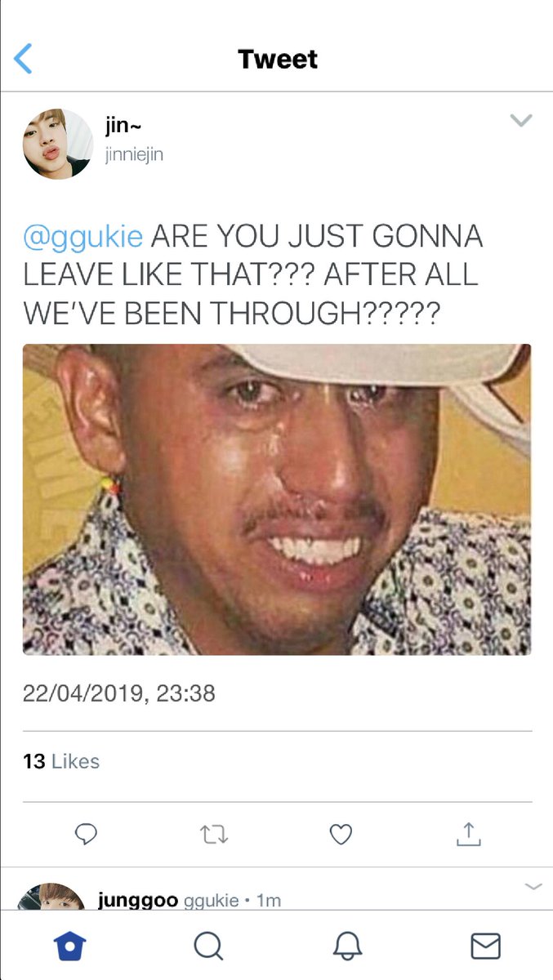The image size is (553, 980).
Task: Open the Notifications bell tab
Action: tap(347, 946)
